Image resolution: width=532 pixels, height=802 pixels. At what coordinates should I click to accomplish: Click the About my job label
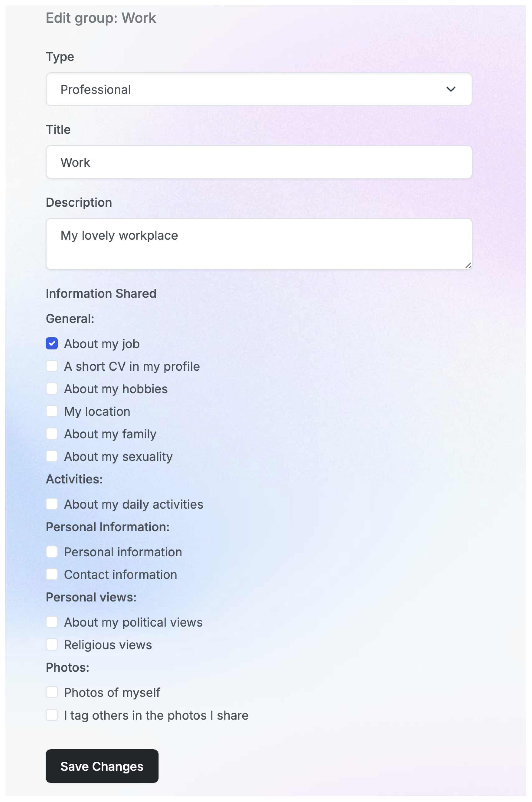point(102,344)
